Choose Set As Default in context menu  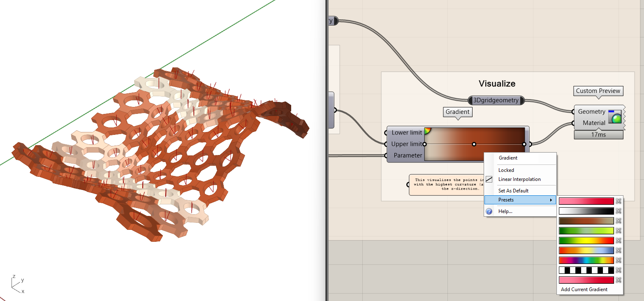pos(513,191)
